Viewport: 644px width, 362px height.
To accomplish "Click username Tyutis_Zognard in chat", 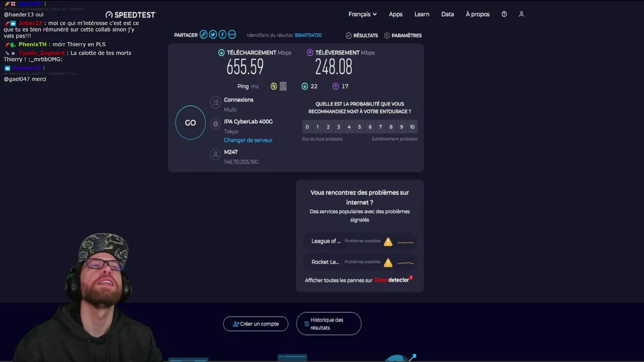I will (x=42, y=53).
